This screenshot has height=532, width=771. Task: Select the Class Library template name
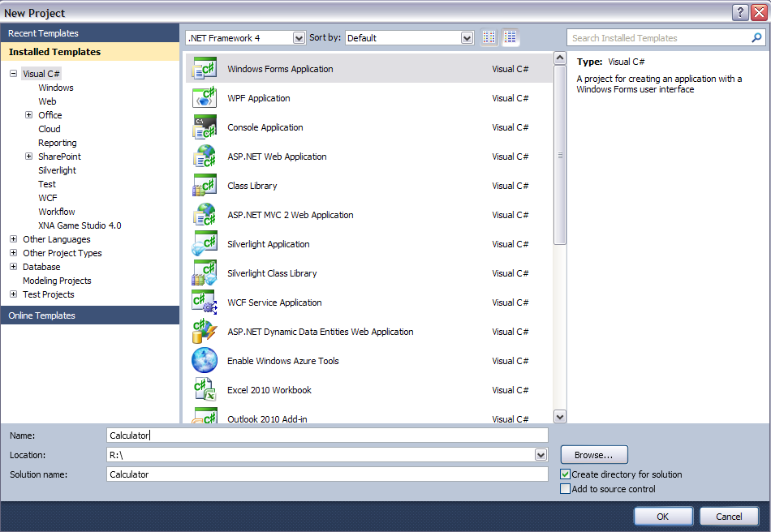[252, 186]
